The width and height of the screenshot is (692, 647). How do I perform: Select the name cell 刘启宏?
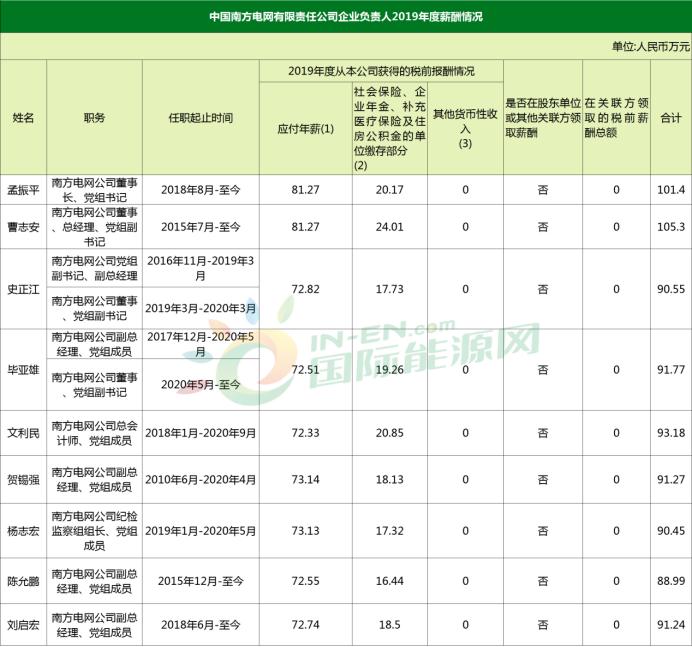[23, 625]
